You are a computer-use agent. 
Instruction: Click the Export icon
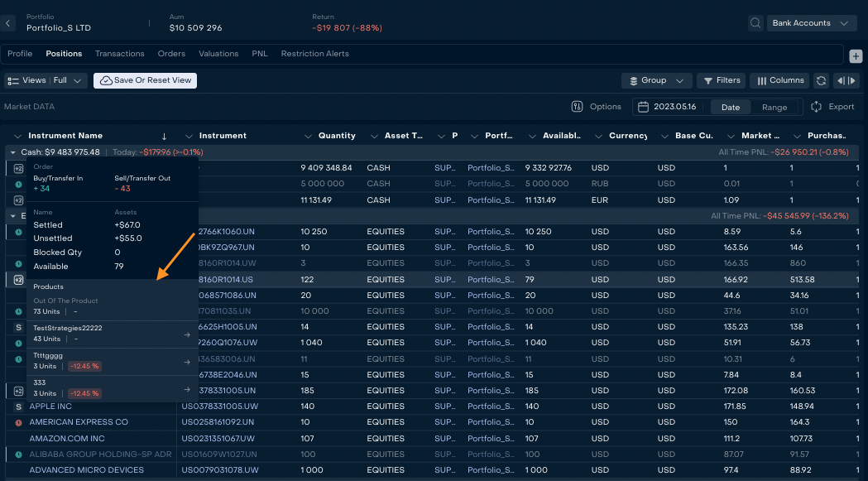point(816,107)
